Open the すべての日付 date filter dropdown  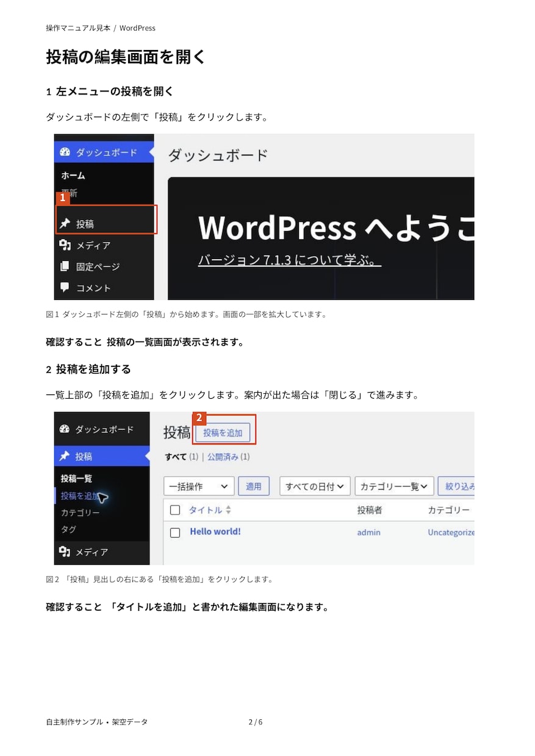click(x=315, y=486)
